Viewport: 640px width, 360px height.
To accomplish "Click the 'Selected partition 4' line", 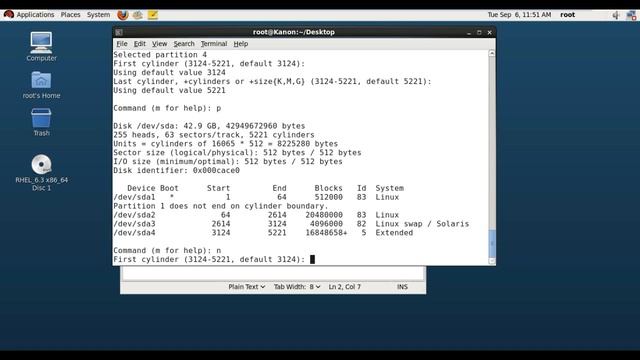I will (160, 55).
